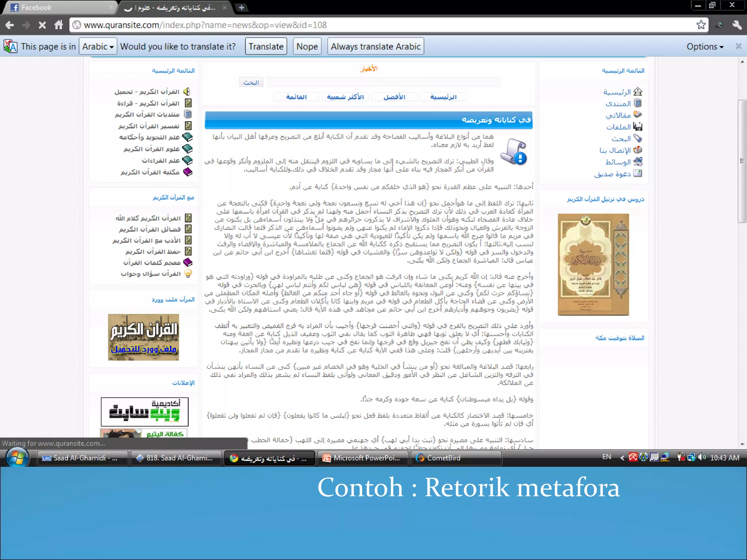The width and height of the screenshot is (747, 560).
Task: Open new tab with plus button
Action: point(241,8)
